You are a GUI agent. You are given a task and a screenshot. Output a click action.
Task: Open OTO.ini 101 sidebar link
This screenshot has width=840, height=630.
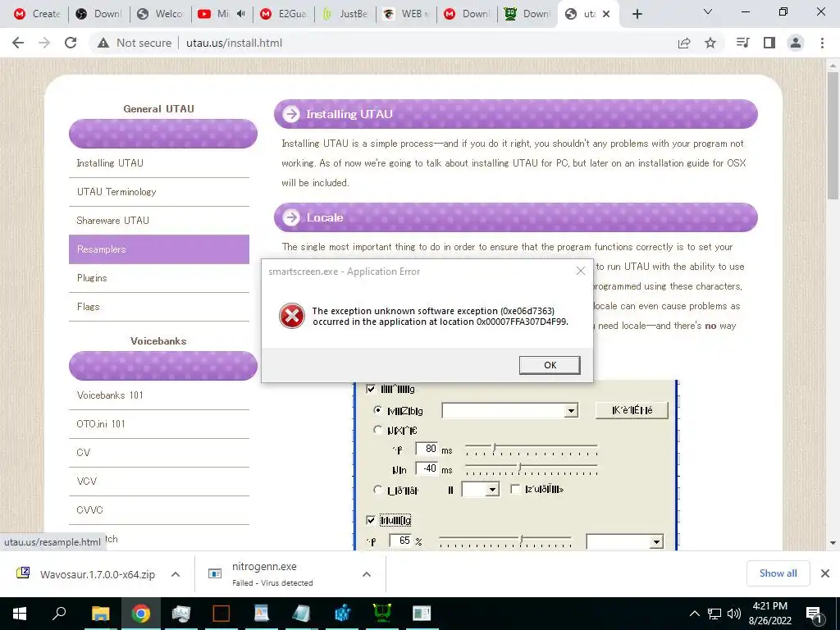click(x=159, y=424)
